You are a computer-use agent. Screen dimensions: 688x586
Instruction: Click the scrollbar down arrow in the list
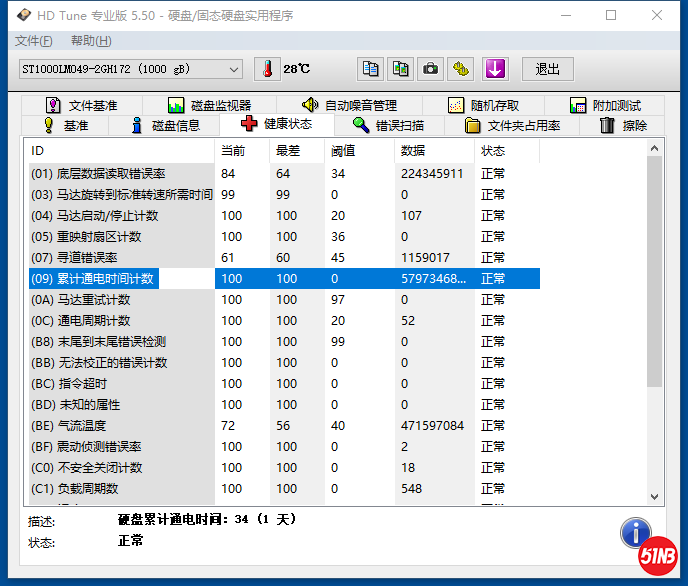coord(655,496)
